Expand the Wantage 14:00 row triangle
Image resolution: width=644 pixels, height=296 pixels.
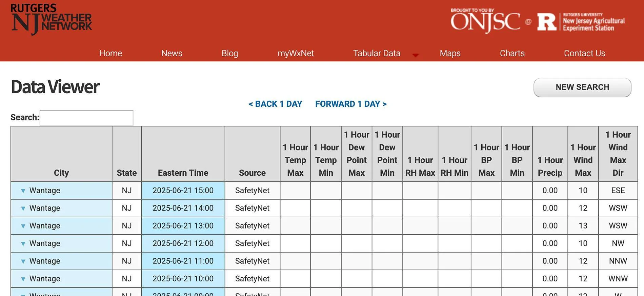click(23, 209)
